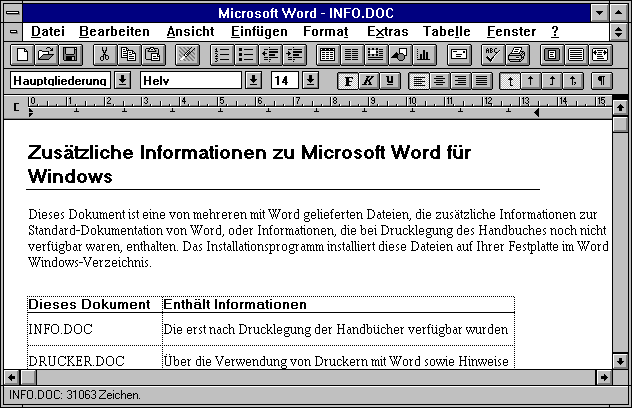
Task: Apply numbered list formatting
Action: [222, 55]
